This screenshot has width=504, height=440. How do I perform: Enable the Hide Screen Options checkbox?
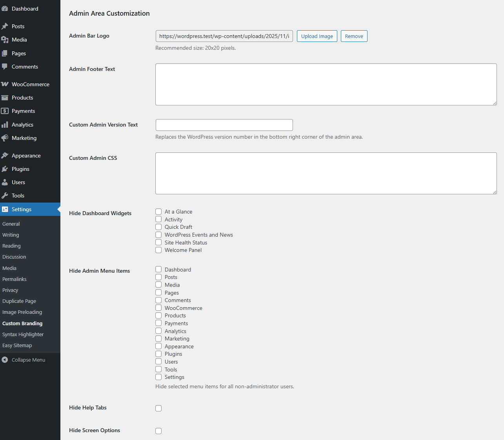click(x=158, y=431)
